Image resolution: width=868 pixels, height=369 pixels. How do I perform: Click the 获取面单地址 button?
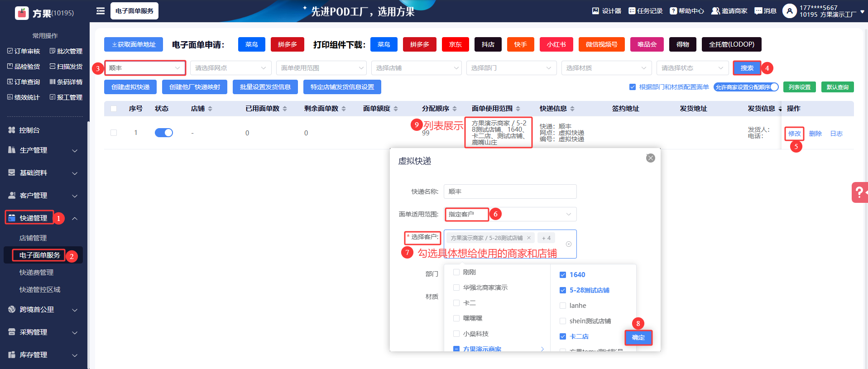click(x=134, y=44)
